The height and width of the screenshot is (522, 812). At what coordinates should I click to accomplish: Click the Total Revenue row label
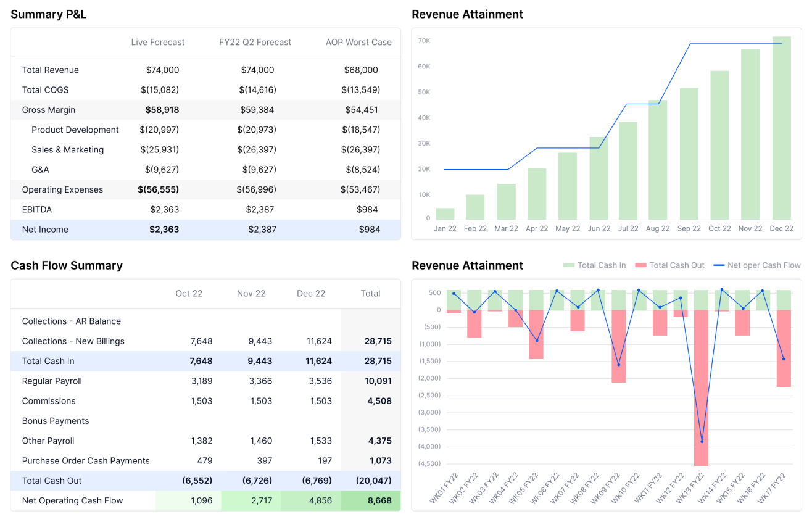coord(51,70)
